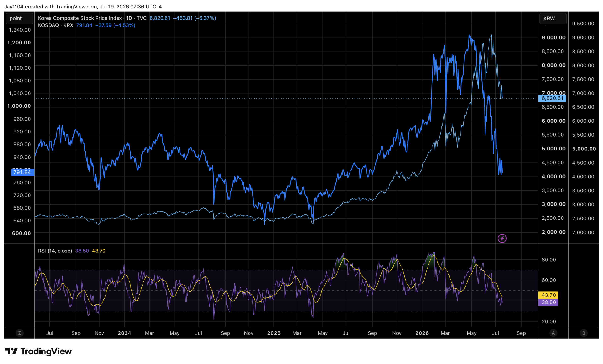Toggle the B scale button
The image size is (603, 364).
583,333
